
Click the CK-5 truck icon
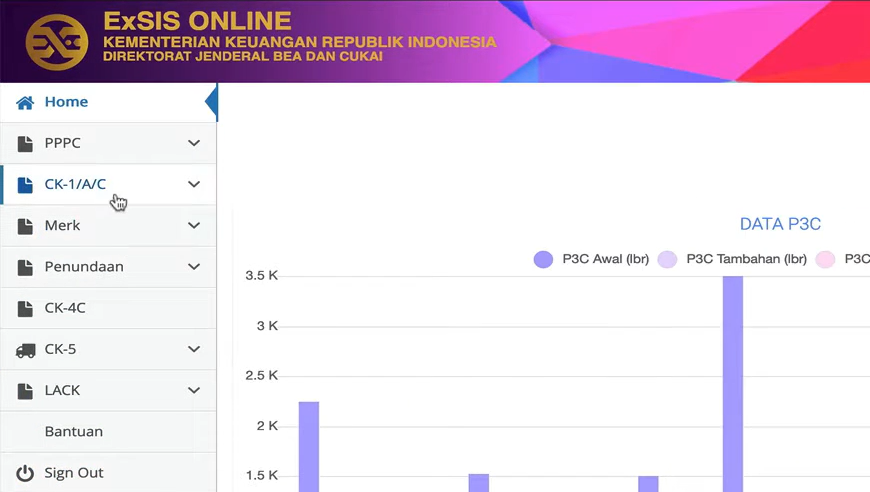[x=25, y=349]
